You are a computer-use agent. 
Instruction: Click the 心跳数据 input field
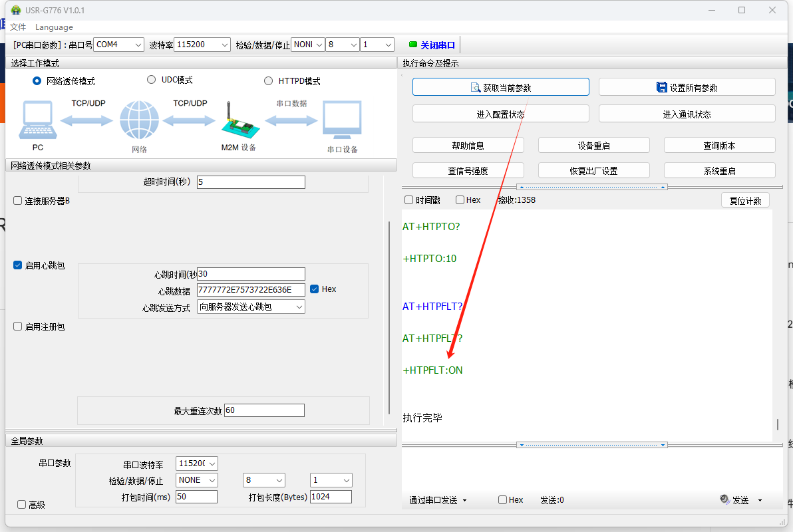click(x=251, y=290)
